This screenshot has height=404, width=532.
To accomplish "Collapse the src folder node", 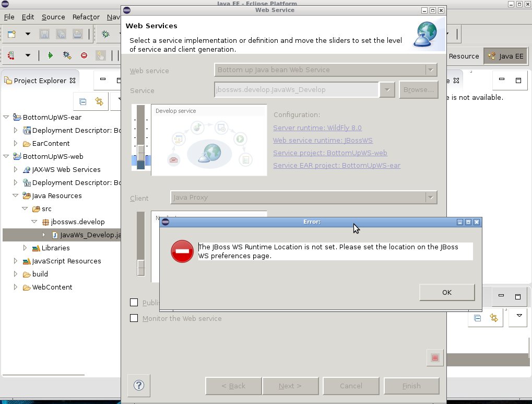I will [25, 209].
